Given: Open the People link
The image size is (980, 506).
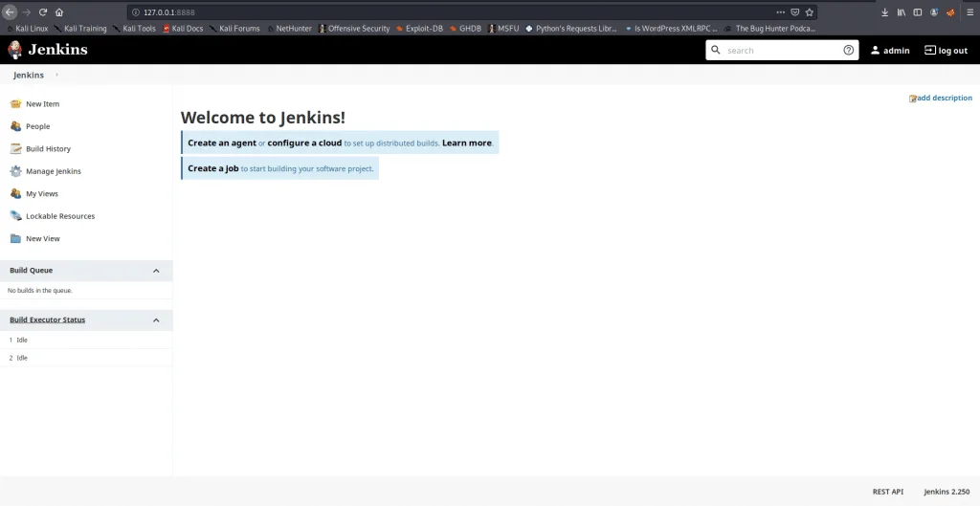Looking at the screenshot, I should point(37,126).
